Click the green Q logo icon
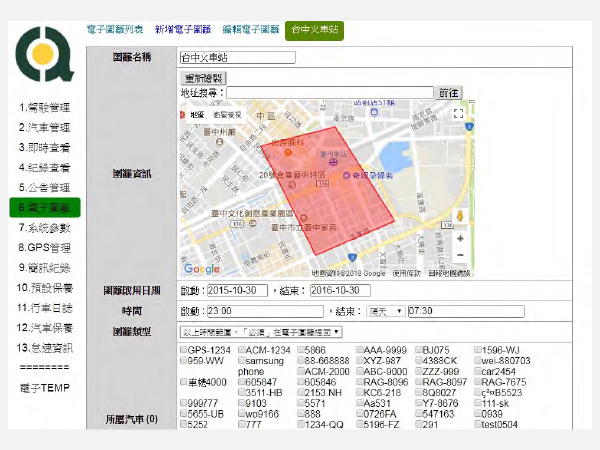Viewport: 600px width, 450px height. [x=44, y=54]
